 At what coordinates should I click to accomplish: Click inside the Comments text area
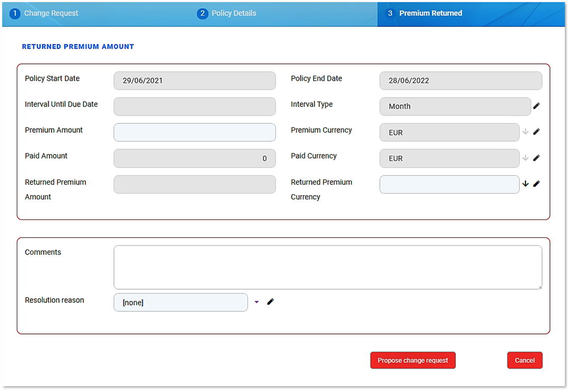click(327, 267)
